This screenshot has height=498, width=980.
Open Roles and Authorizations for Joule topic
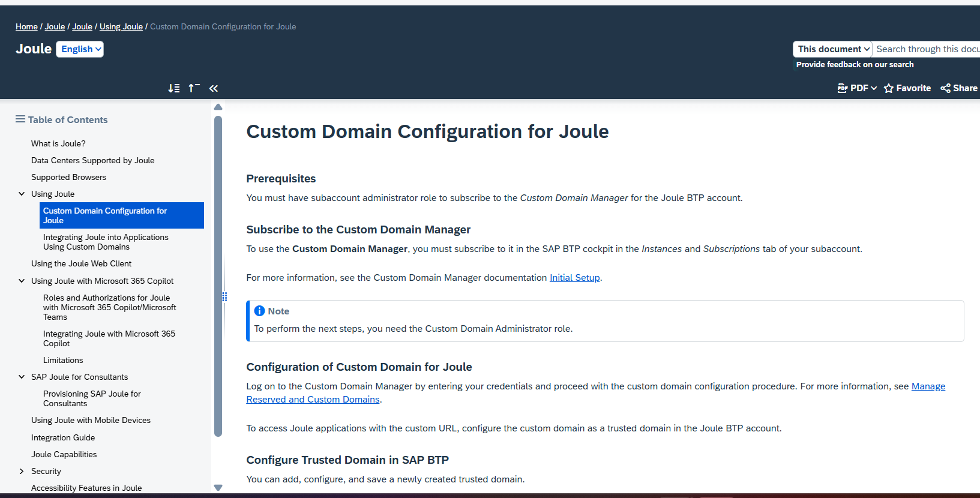point(110,307)
